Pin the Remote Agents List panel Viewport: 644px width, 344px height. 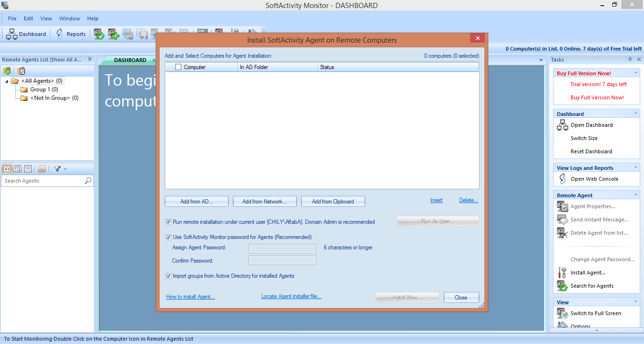coord(90,60)
